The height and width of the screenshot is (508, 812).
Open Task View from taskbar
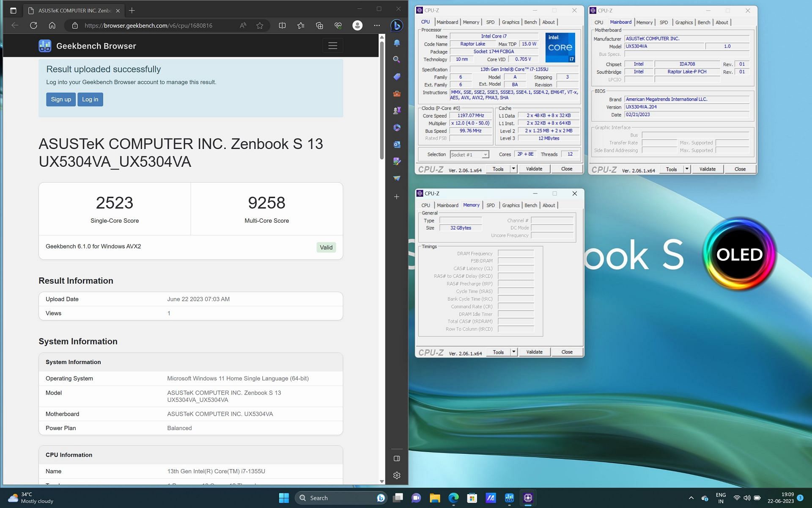coord(398,498)
